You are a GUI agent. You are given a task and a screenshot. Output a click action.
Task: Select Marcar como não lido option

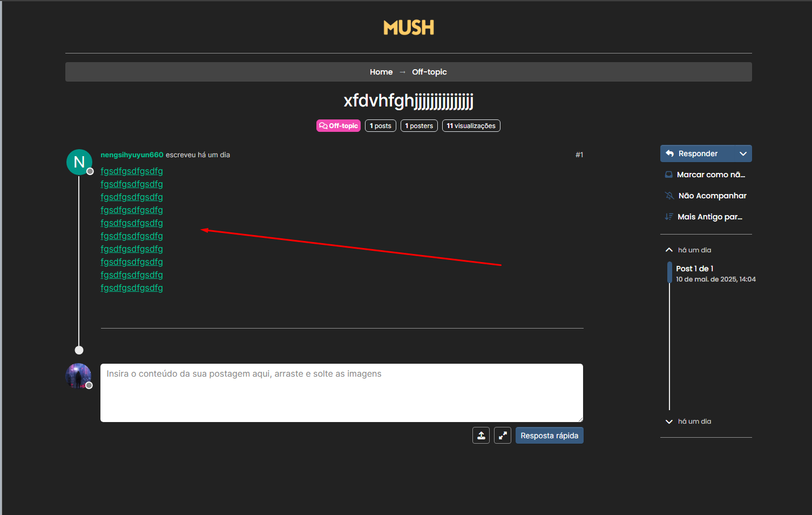(x=706, y=175)
